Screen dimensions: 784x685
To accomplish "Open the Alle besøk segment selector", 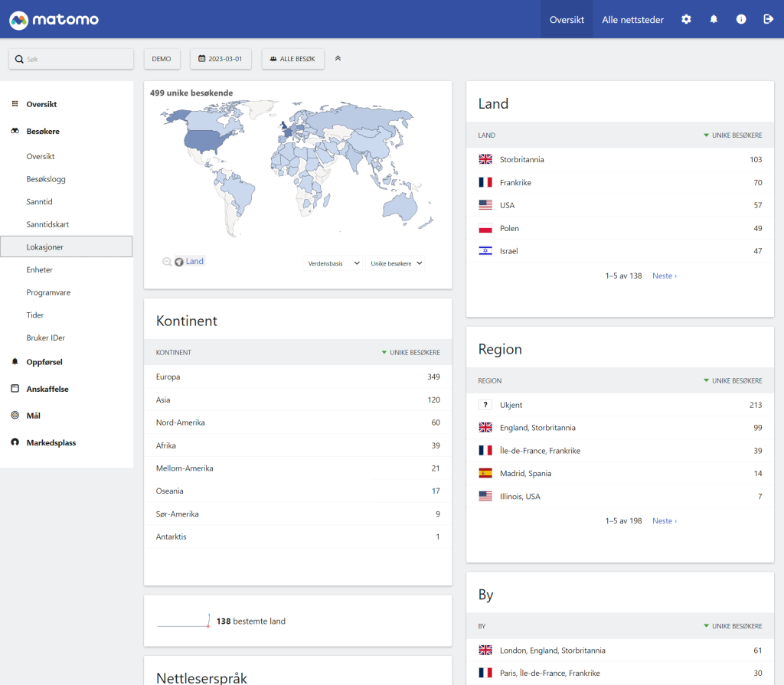I will 292,59.
